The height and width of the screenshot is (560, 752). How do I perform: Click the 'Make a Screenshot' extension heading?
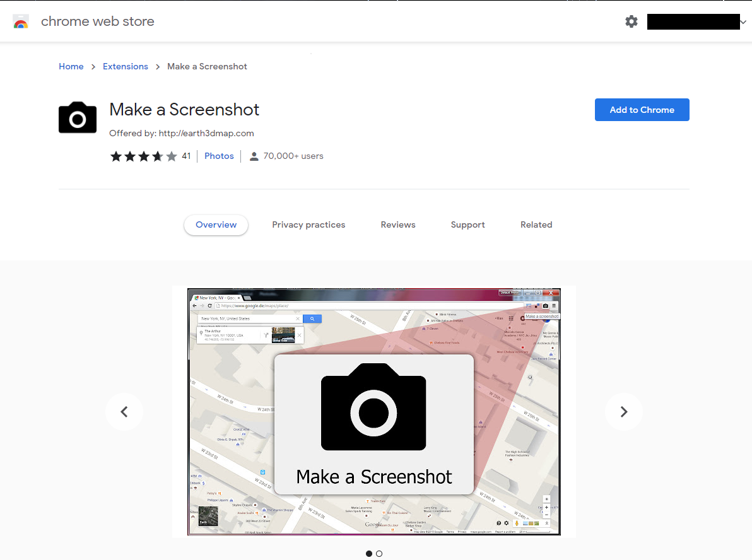coord(184,110)
